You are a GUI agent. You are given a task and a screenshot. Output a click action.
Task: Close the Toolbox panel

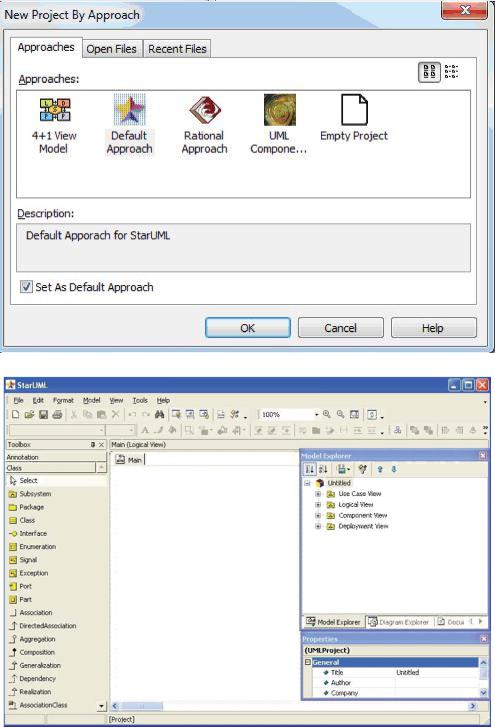click(x=101, y=444)
